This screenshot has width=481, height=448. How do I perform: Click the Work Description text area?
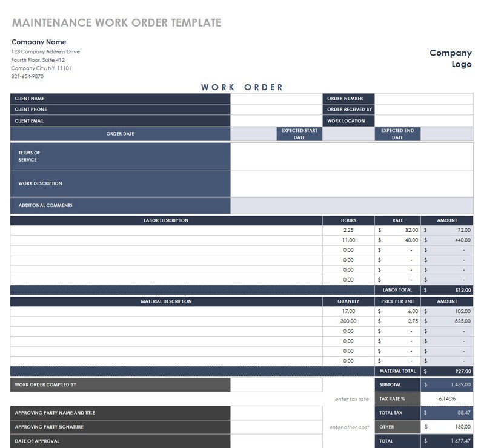pyautogui.click(x=351, y=183)
